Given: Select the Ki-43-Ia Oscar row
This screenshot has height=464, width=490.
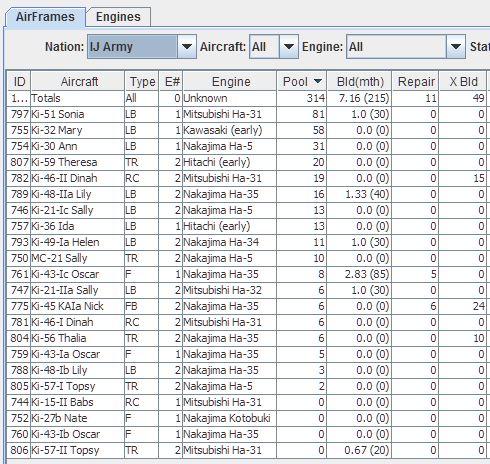Looking at the screenshot, I should 247,354.
